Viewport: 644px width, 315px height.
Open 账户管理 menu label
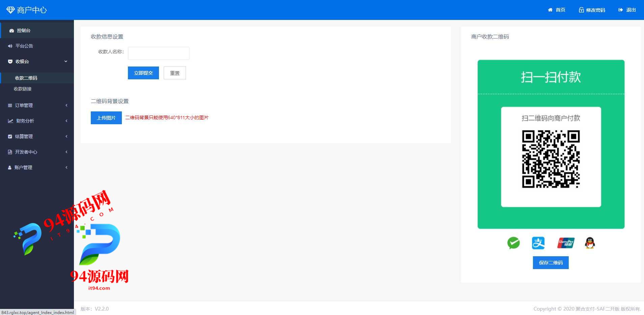23,167
